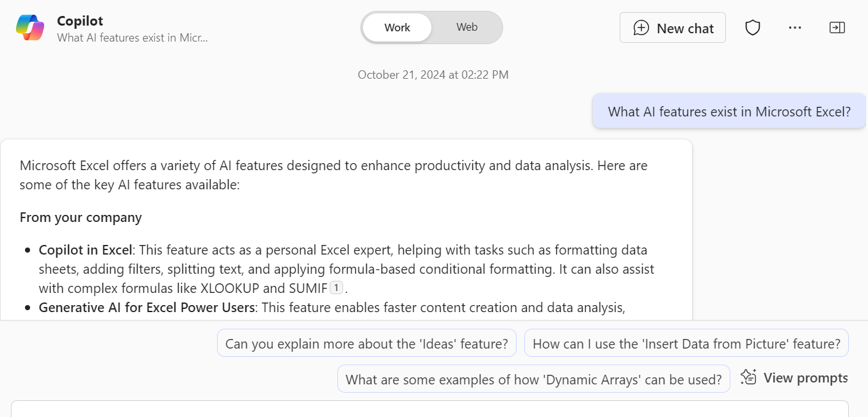Image resolution: width=868 pixels, height=417 pixels.
Task: Select 'Dynamic Arrays' examples suggestion
Action: pos(534,379)
